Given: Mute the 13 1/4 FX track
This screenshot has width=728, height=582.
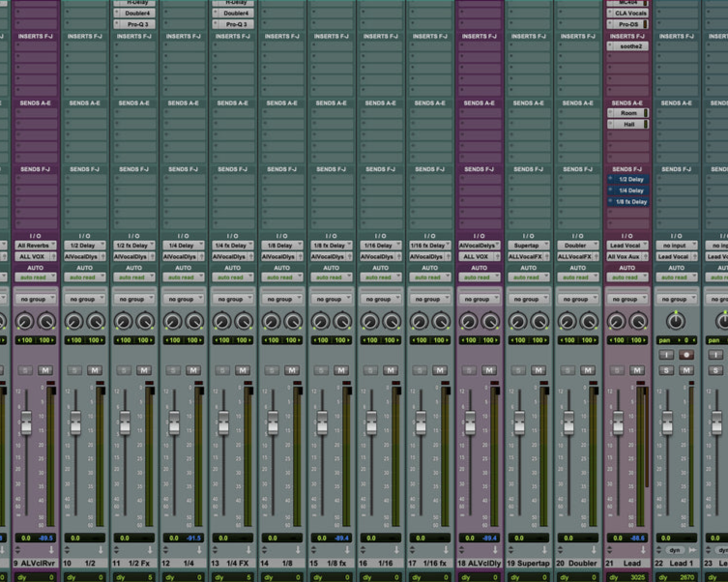Looking at the screenshot, I should (x=243, y=370).
